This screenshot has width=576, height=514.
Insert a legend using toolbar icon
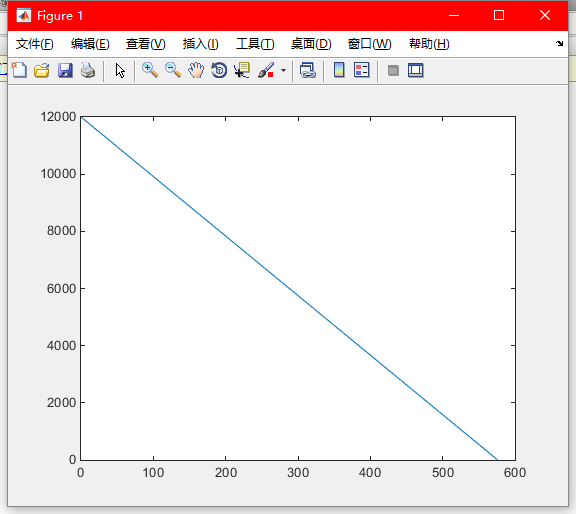[361, 70]
